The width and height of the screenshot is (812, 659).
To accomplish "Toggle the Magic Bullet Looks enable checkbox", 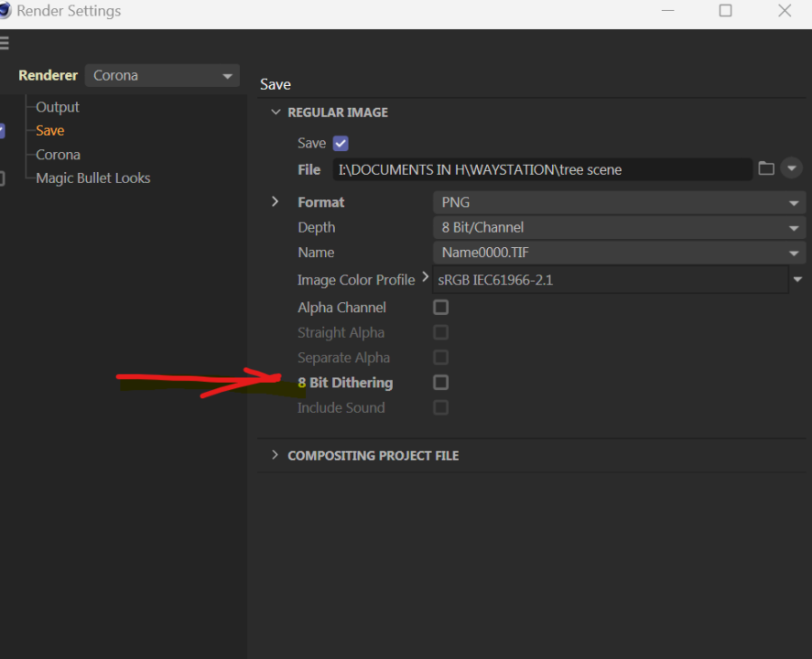I will point(2,178).
